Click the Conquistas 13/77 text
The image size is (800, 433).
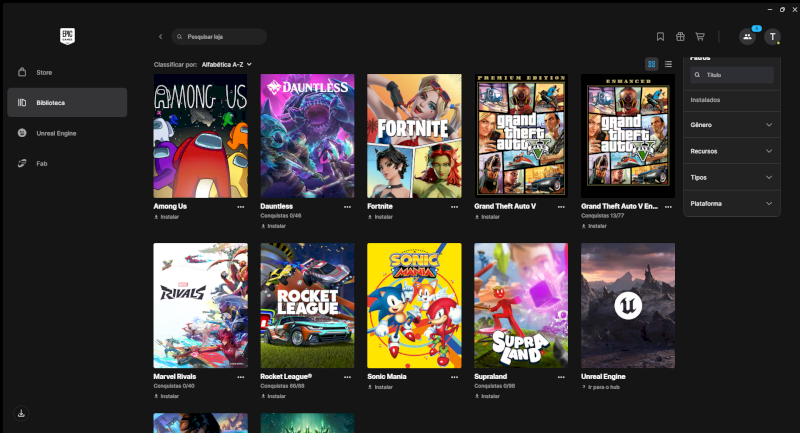(x=603, y=216)
